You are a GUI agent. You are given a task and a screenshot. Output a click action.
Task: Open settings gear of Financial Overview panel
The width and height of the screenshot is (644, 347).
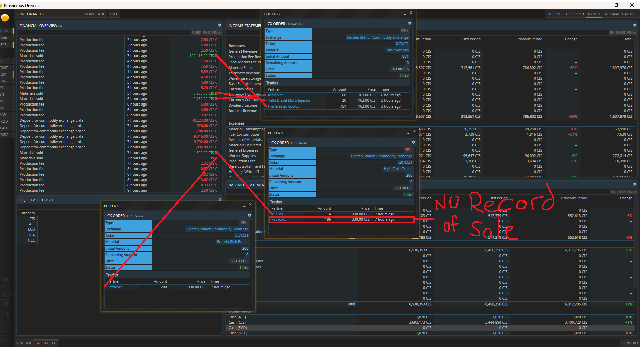tap(220, 25)
